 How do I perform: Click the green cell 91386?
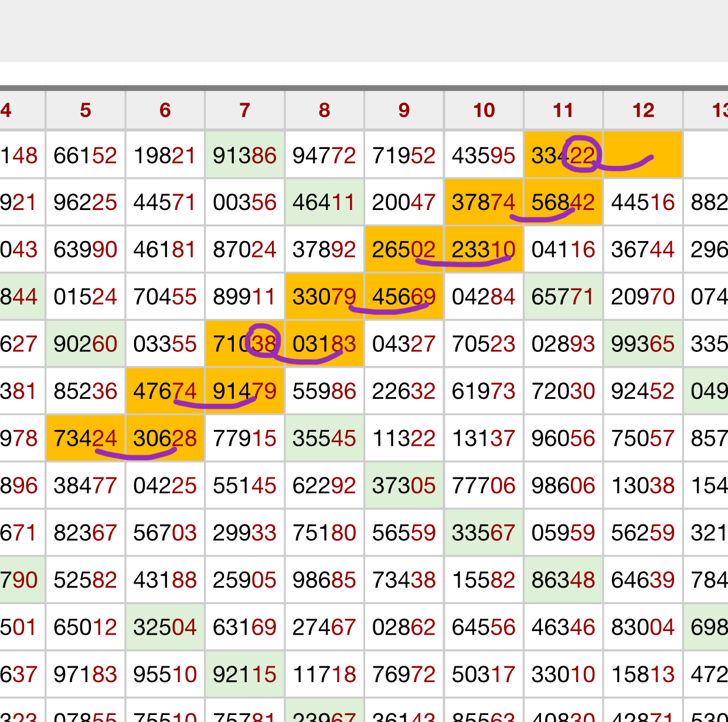click(x=244, y=155)
